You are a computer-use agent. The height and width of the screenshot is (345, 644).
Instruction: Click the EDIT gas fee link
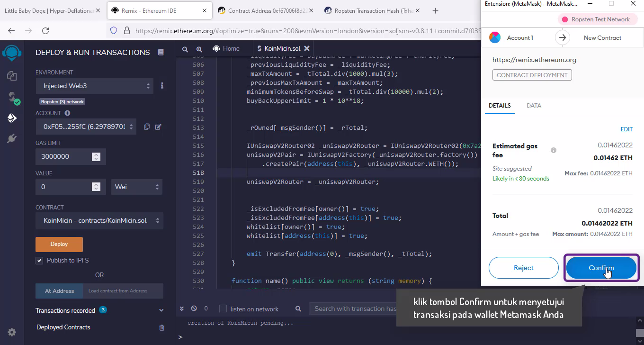click(626, 129)
